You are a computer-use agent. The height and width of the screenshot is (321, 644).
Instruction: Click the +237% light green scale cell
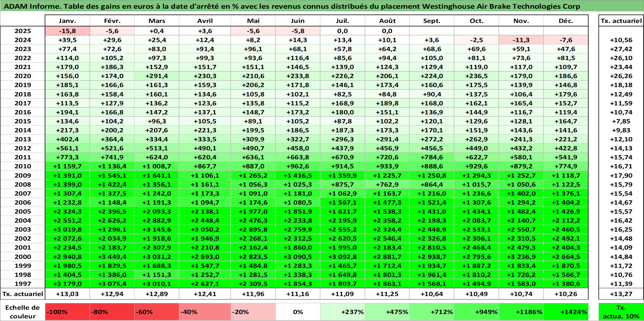pos(342,312)
